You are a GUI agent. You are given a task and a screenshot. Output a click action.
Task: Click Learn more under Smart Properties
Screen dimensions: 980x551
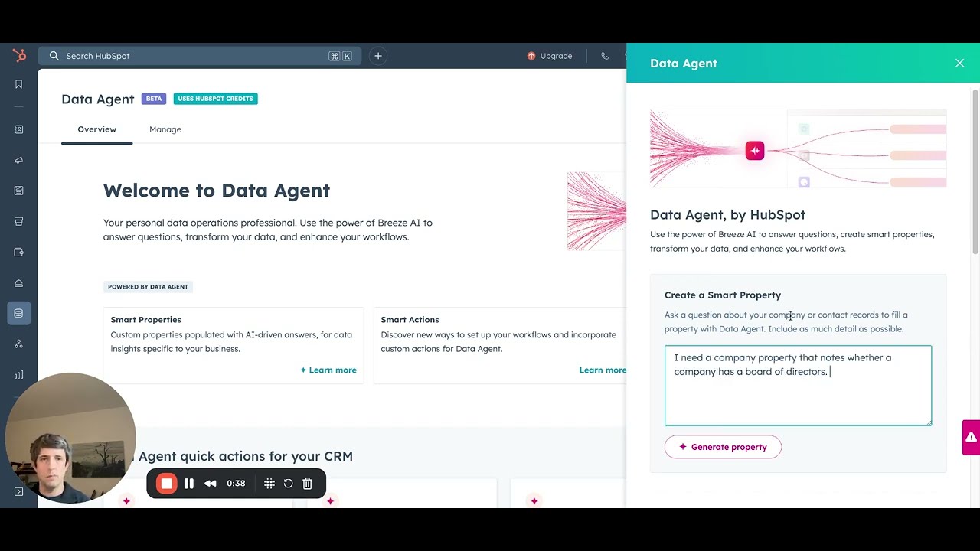tap(328, 370)
